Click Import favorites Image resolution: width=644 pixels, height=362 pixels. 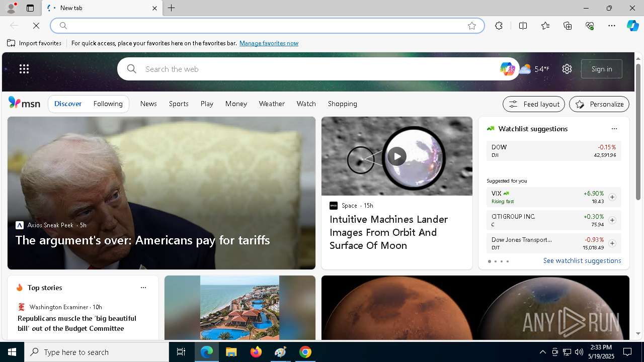[x=34, y=43]
